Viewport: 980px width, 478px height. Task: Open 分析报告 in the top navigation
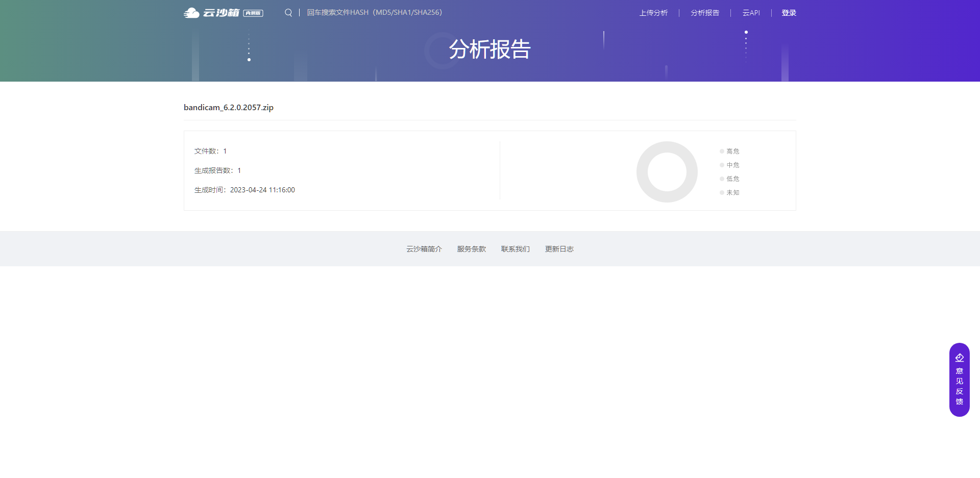click(705, 13)
